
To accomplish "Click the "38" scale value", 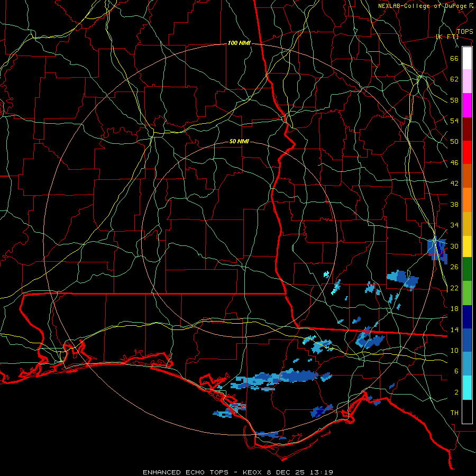I will click(x=454, y=204).
